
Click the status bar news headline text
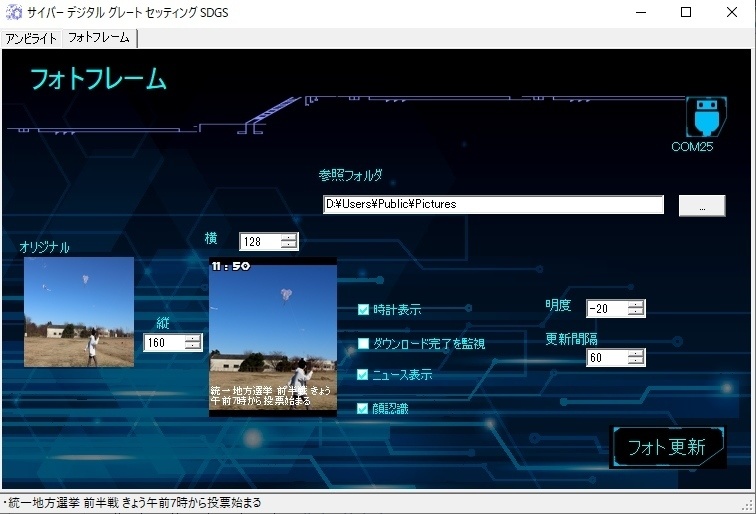(x=132, y=503)
